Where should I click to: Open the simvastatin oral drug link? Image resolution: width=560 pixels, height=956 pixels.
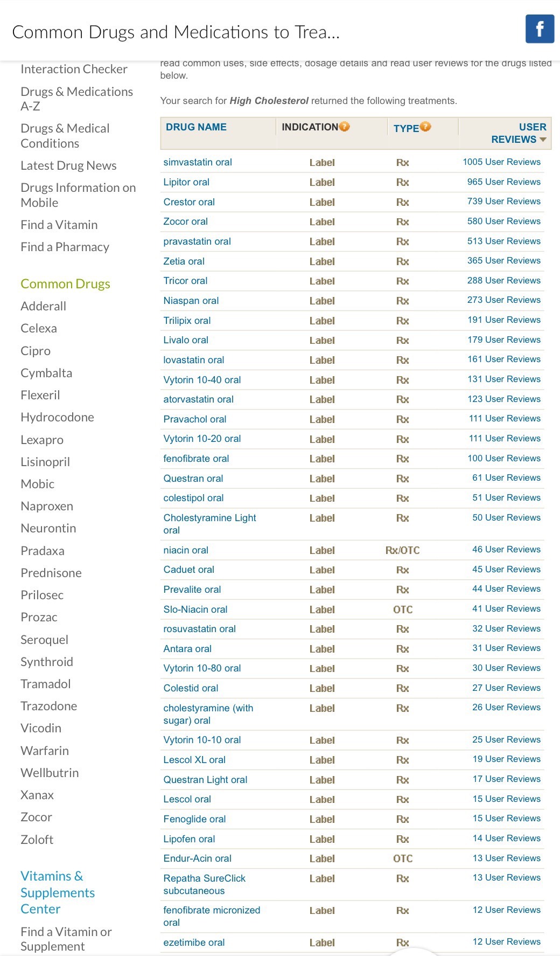(198, 162)
